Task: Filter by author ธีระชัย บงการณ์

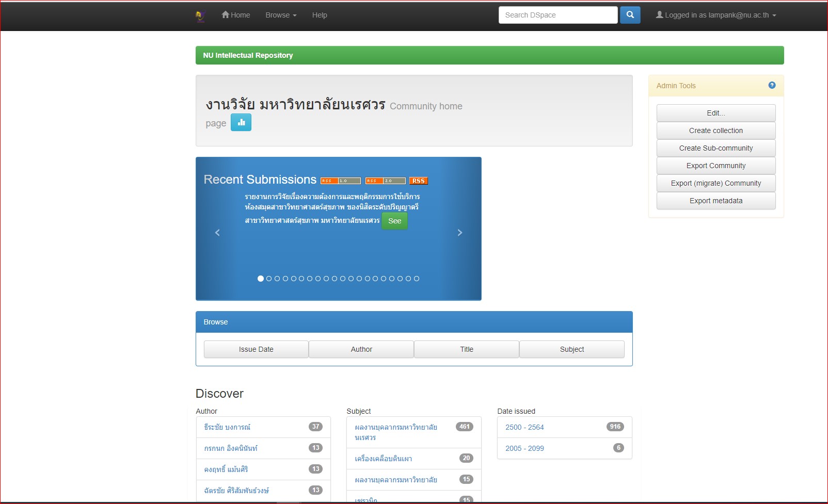Action: [x=227, y=427]
